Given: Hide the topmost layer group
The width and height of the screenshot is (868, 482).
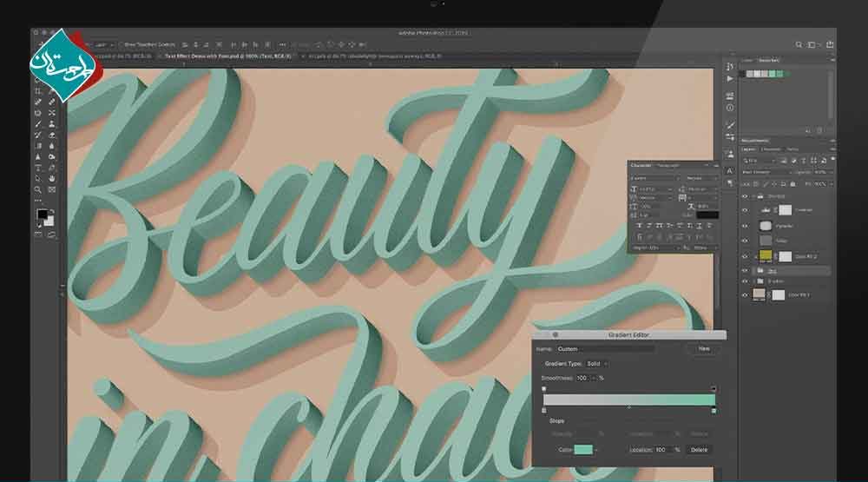Looking at the screenshot, I should pos(745,196).
